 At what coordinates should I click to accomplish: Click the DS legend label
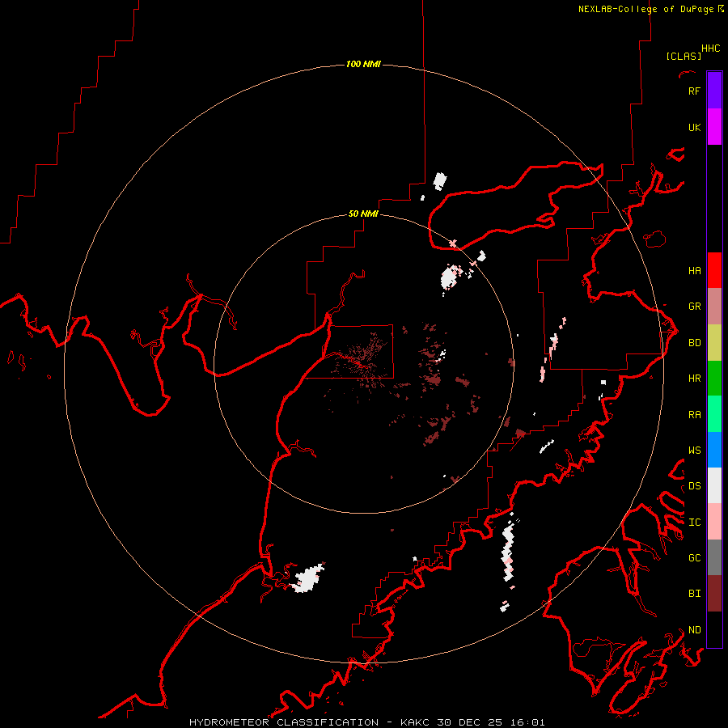click(x=694, y=486)
